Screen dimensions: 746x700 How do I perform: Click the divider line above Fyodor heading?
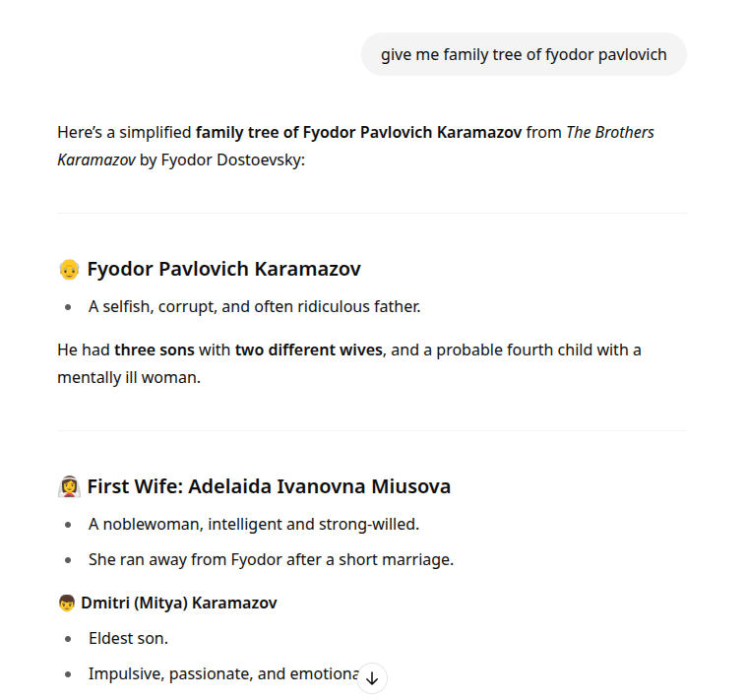coord(372,213)
